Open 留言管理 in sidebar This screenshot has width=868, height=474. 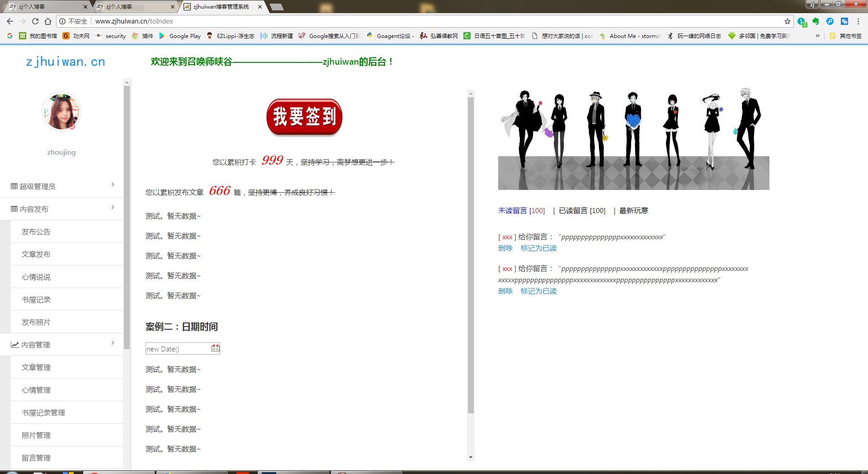(67, 458)
